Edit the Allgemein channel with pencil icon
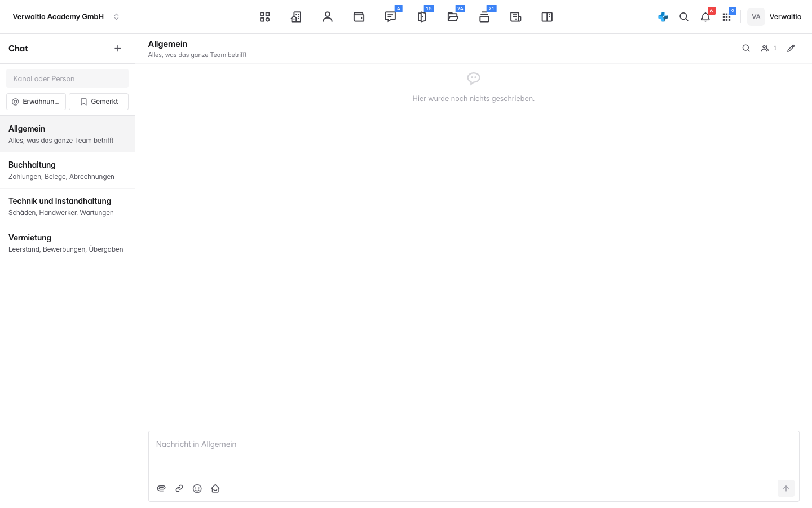 click(791, 49)
